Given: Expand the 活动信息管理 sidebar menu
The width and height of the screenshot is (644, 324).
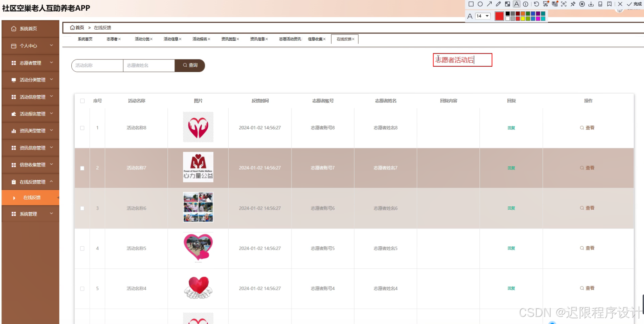Looking at the screenshot, I should point(30,97).
